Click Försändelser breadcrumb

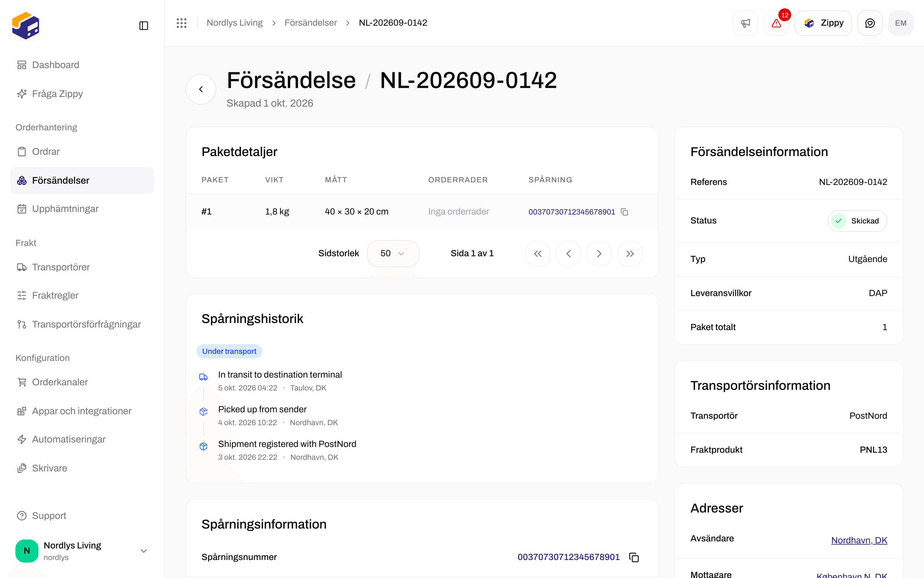[311, 23]
